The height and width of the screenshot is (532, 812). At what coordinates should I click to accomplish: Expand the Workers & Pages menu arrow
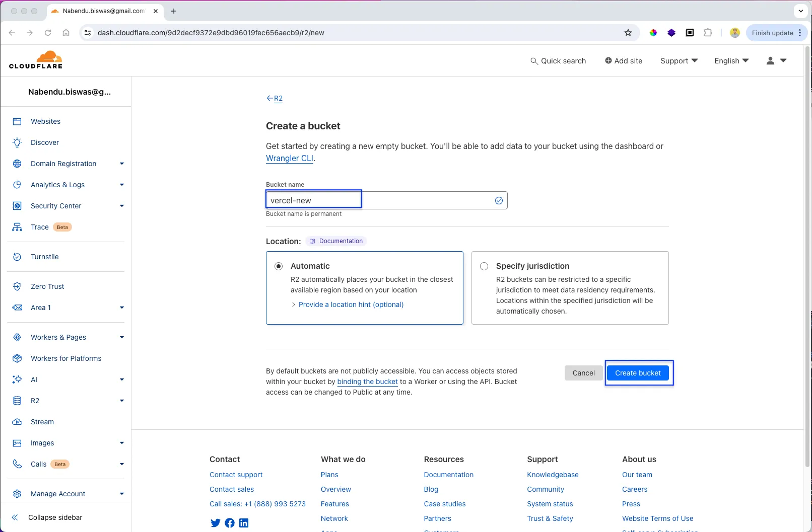[x=122, y=337]
